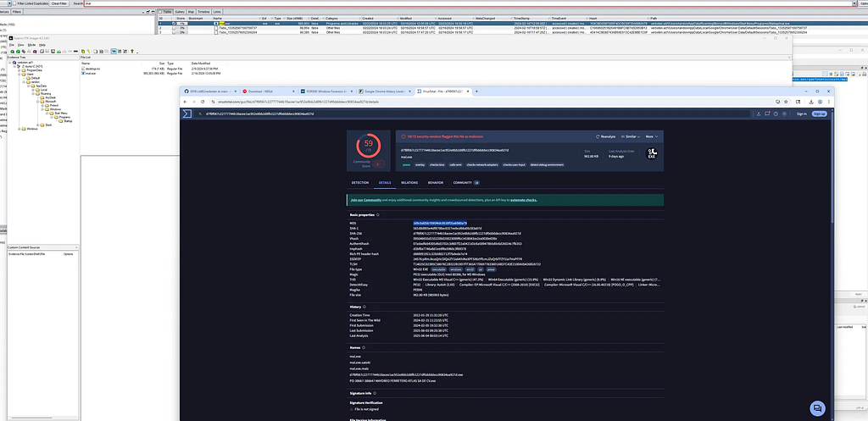Collapse the Users folder node

(x=19, y=75)
